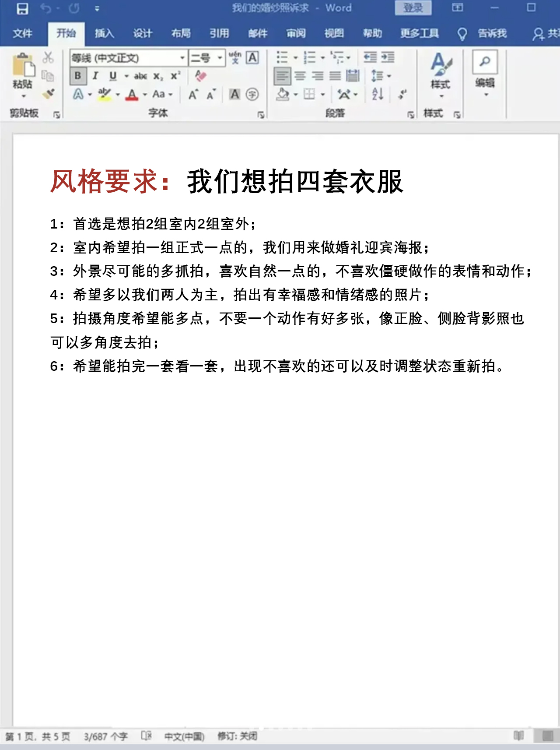Apply character border icon
The image size is (560, 750).
[252, 57]
